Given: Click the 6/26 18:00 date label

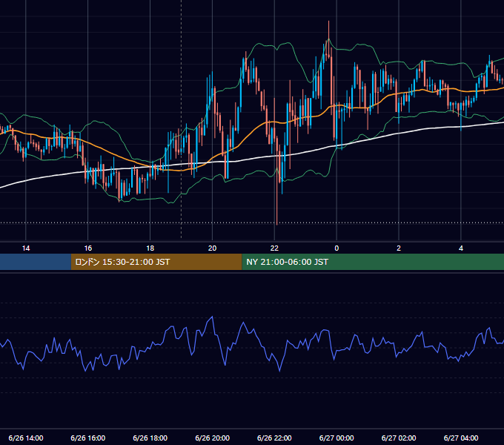Looking at the screenshot, I should click(x=150, y=438).
